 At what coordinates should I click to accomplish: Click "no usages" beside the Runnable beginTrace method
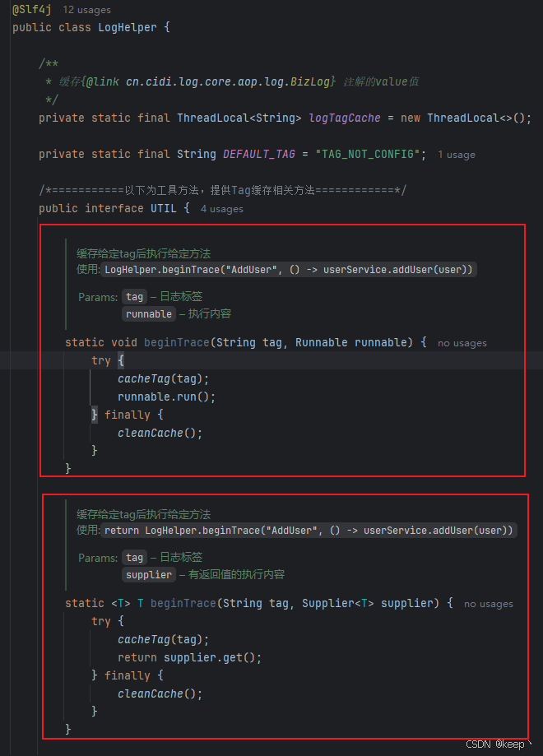coord(462,343)
